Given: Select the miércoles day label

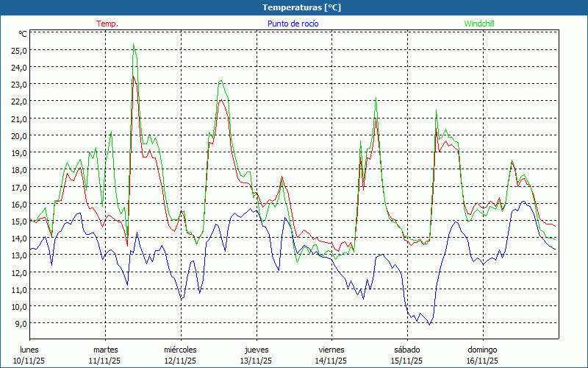Looking at the screenshot, I should (x=180, y=350).
